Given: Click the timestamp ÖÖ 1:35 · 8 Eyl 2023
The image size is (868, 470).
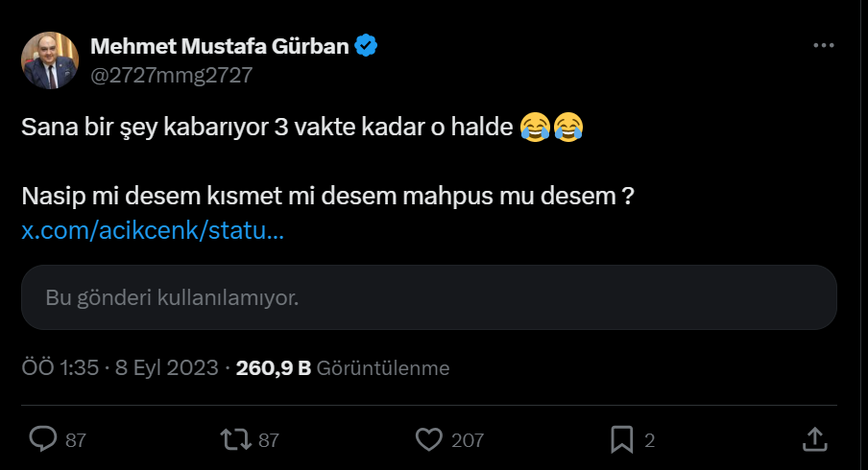Looking at the screenshot, I should coord(122,367).
